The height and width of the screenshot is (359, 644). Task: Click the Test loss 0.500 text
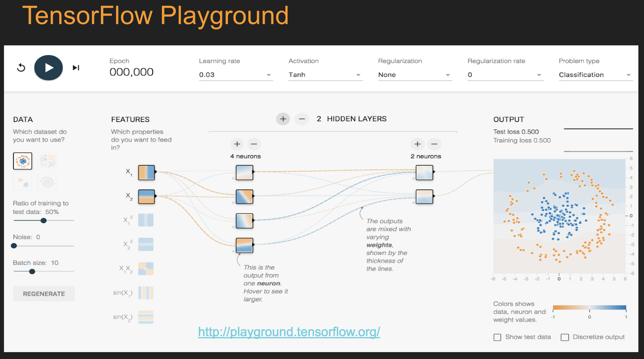coord(516,132)
